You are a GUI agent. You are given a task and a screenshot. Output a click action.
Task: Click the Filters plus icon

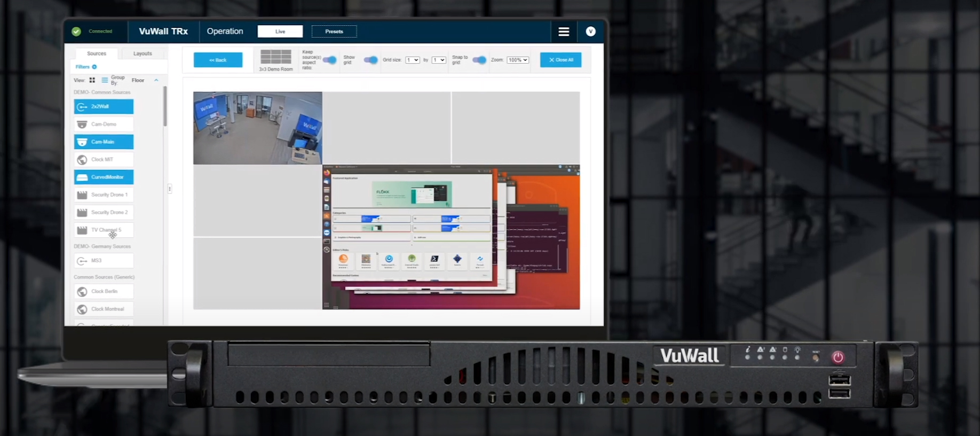pos(94,67)
